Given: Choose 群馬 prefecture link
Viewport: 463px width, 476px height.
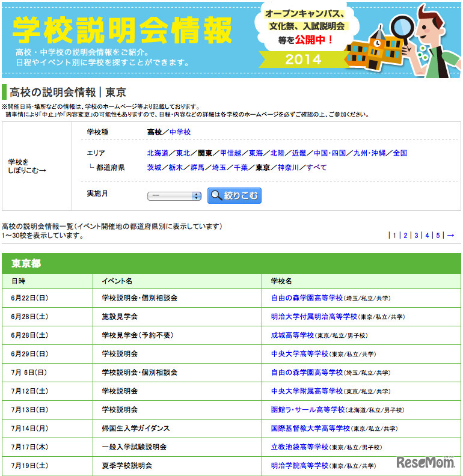Looking at the screenshot, I should point(197,168).
